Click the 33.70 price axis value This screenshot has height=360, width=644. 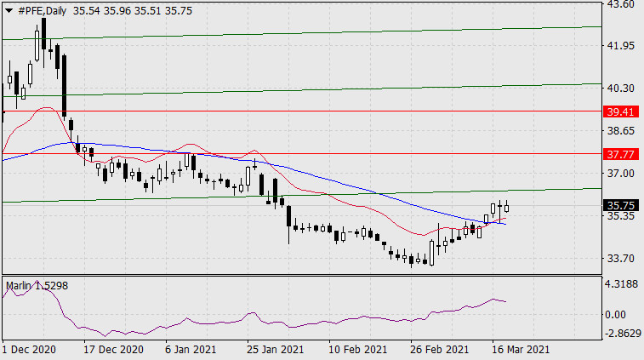tap(620, 259)
